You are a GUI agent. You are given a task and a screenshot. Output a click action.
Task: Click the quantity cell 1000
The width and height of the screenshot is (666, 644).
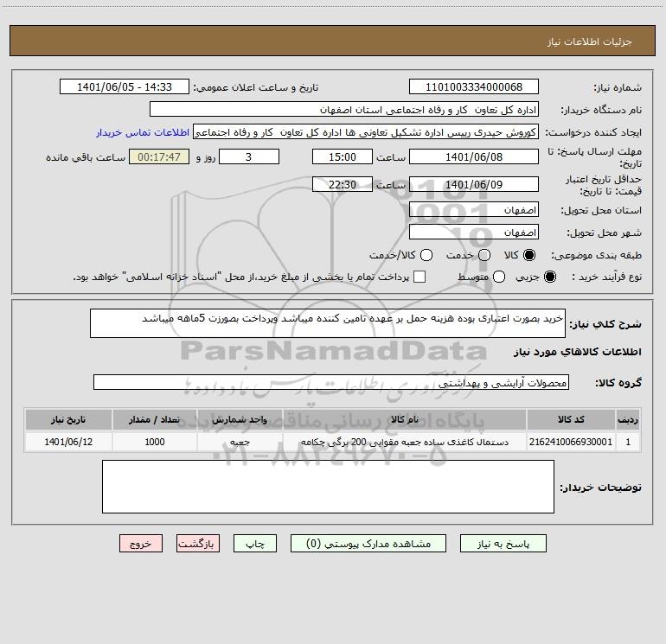pos(155,442)
